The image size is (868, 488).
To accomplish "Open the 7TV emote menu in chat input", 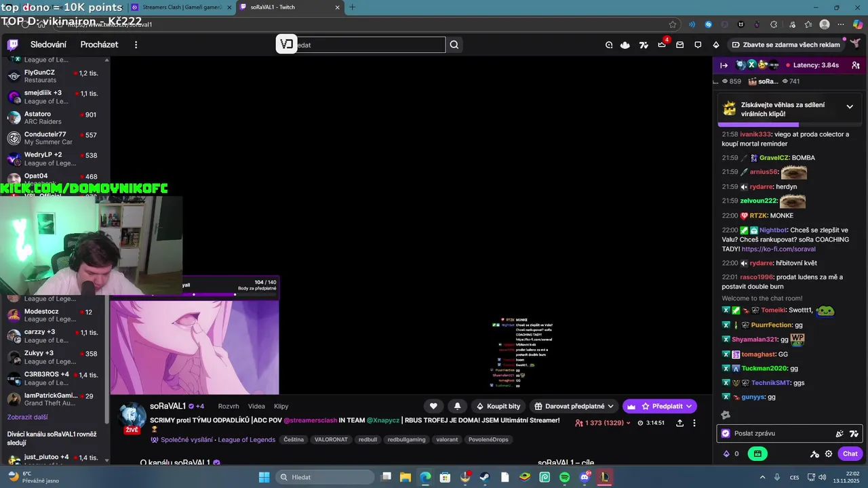I will coord(854,433).
